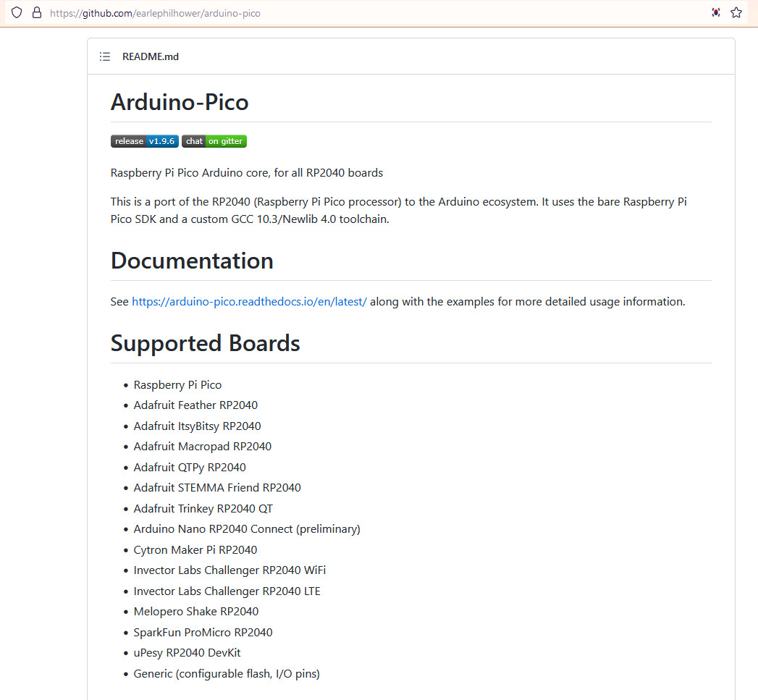Viewport: 758px width, 700px height.
Task: Open the chat on gitter badge
Action: click(214, 141)
